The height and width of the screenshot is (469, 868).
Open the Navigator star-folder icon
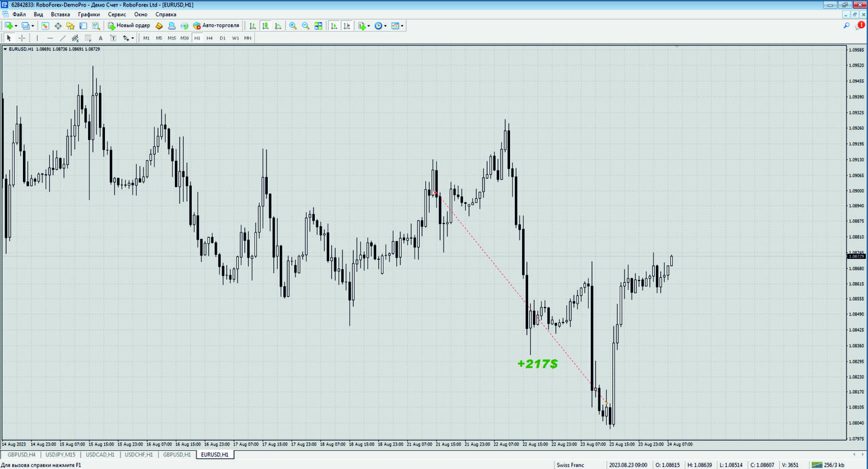tap(70, 26)
